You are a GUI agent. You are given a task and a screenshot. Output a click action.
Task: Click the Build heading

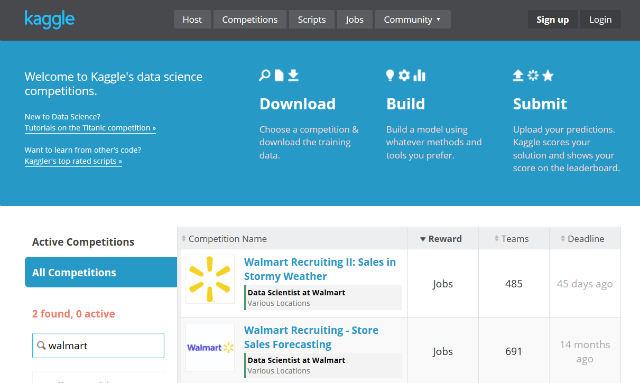coord(405,104)
